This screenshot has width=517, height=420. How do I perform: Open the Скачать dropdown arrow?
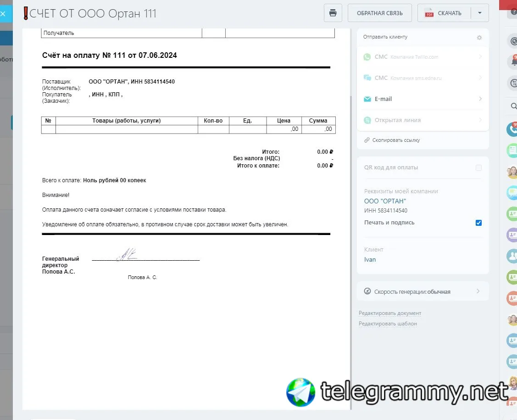[x=479, y=13]
